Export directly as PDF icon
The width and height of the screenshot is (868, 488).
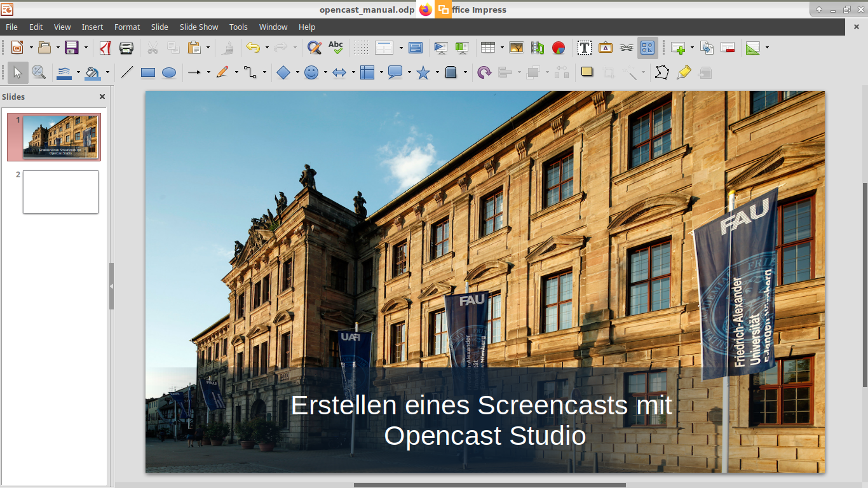105,48
